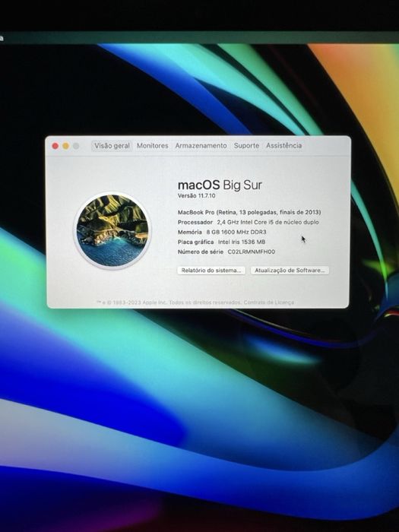Viewport: 399px width, 532px height.
Task: Click the 2,4 GHz Intel Core i5 value
Action: (x=268, y=222)
